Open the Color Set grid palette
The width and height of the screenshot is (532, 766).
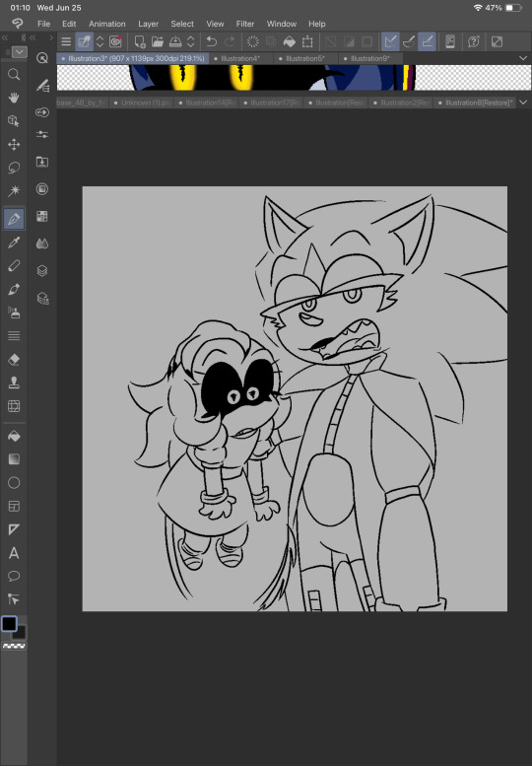42,217
